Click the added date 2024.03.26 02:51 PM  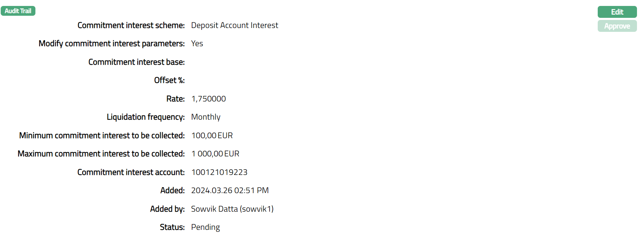[x=230, y=190]
